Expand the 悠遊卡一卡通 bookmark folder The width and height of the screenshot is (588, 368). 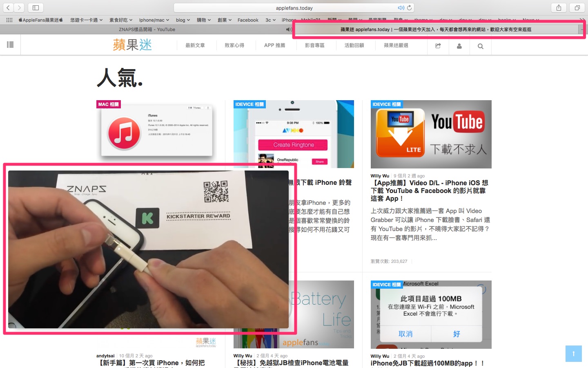point(86,20)
